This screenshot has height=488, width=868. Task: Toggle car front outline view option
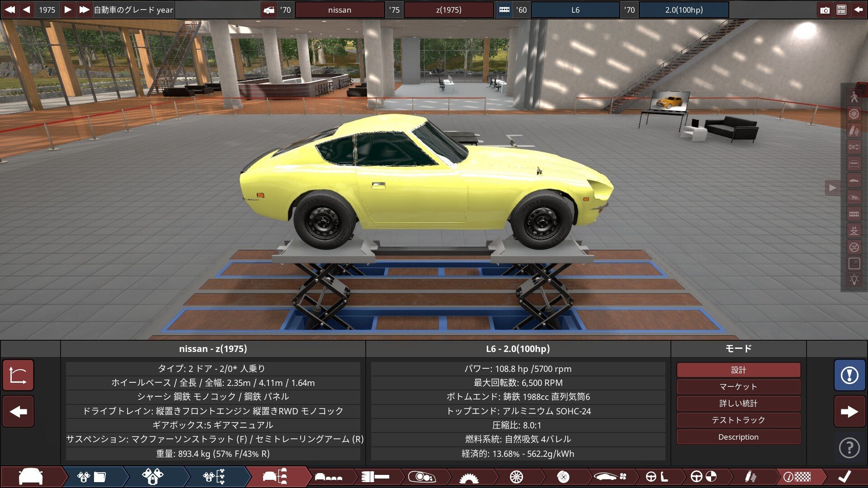pos(854,164)
